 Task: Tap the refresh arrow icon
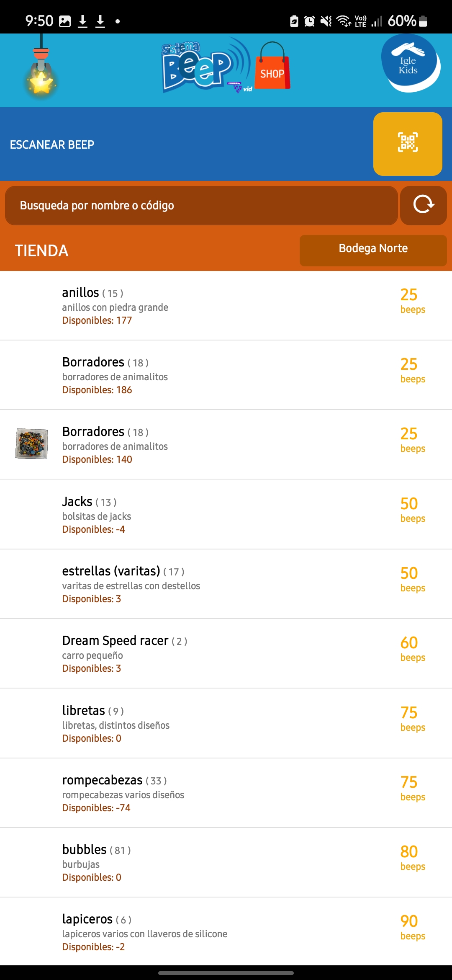tap(424, 205)
